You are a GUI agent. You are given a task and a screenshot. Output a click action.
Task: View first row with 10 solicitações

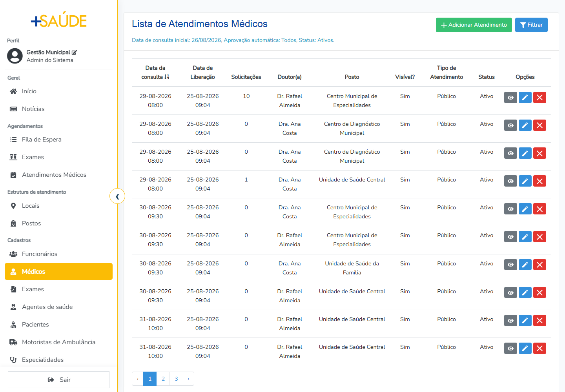coord(510,98)
